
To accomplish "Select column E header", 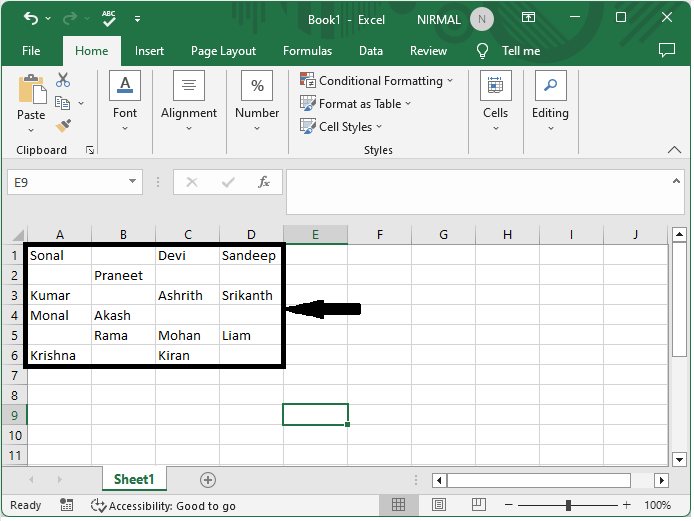I will 316,235.
